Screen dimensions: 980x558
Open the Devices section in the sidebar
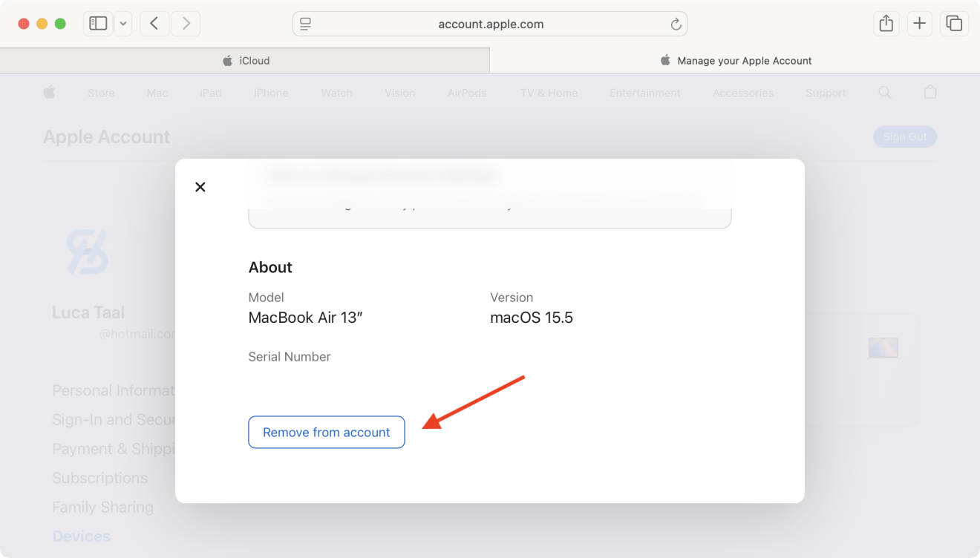81,536
